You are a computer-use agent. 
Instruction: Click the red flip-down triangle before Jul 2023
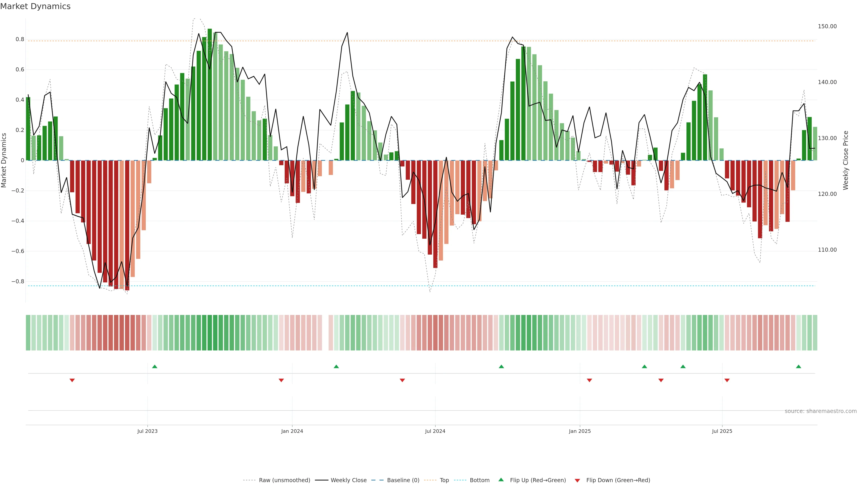coord(72,380)
